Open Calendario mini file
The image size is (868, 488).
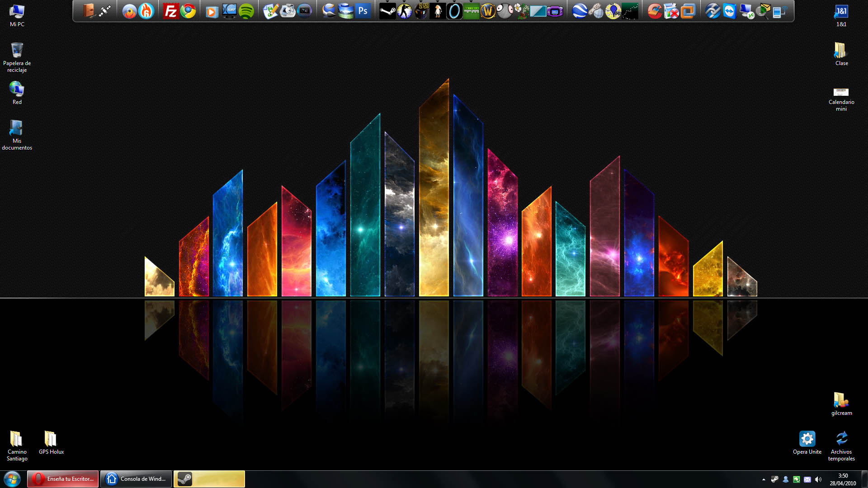click(841, 99)
